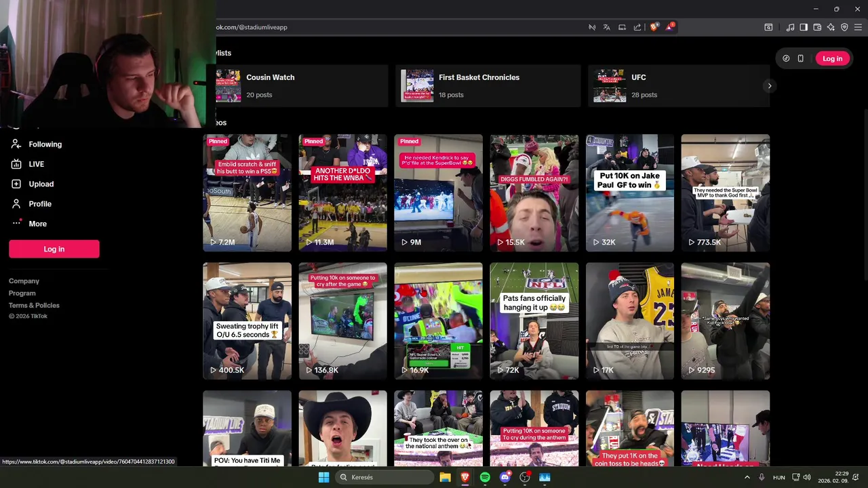
Task: Click the share page icon in address bar
Action: (x=637, y=27)
